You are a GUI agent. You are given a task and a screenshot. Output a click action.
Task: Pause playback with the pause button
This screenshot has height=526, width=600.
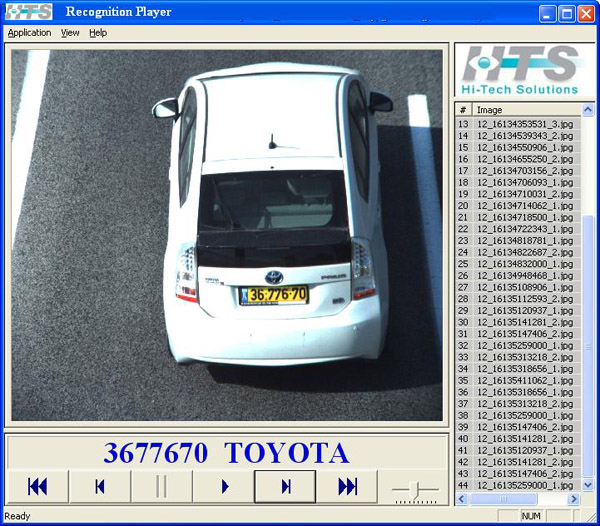162,487
